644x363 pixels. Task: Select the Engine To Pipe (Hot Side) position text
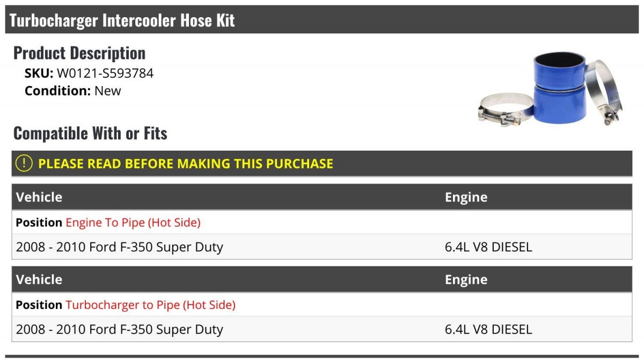click(133, 223)
